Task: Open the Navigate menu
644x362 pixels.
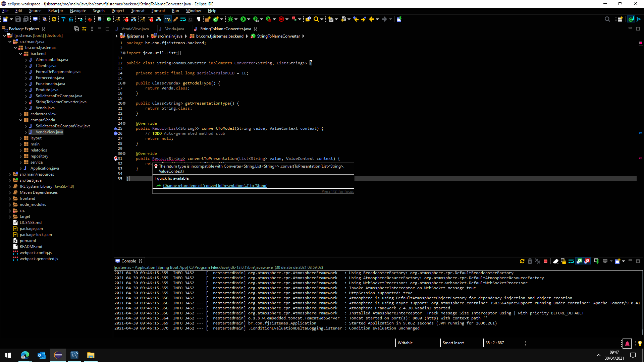Action: tap(78, 11)
